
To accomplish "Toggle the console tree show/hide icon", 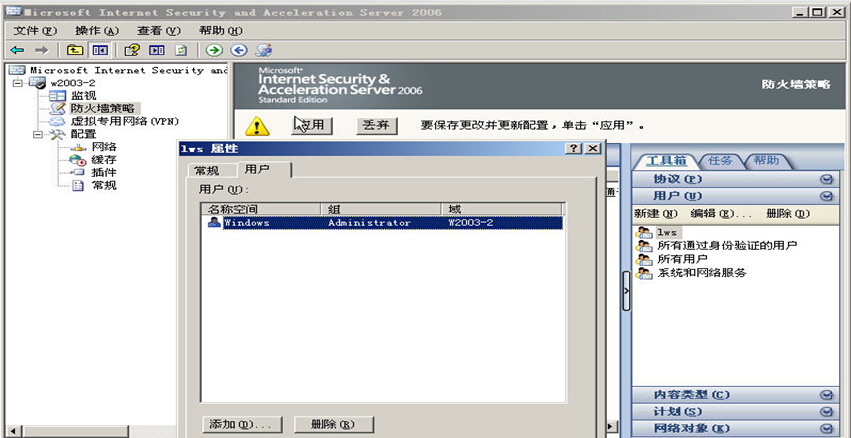I will (x=100, y=50).
